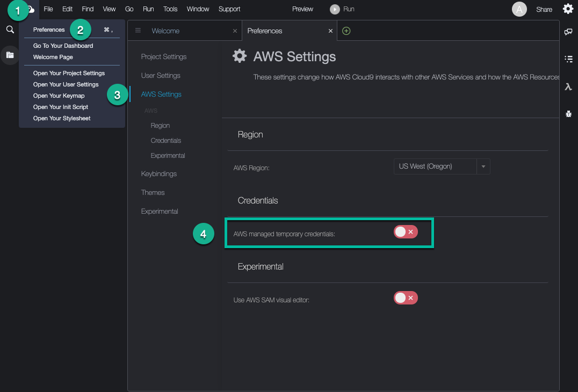Click the 'AWS Region:' label
This screenshot has width=578, height=392.
pos(251,168)
